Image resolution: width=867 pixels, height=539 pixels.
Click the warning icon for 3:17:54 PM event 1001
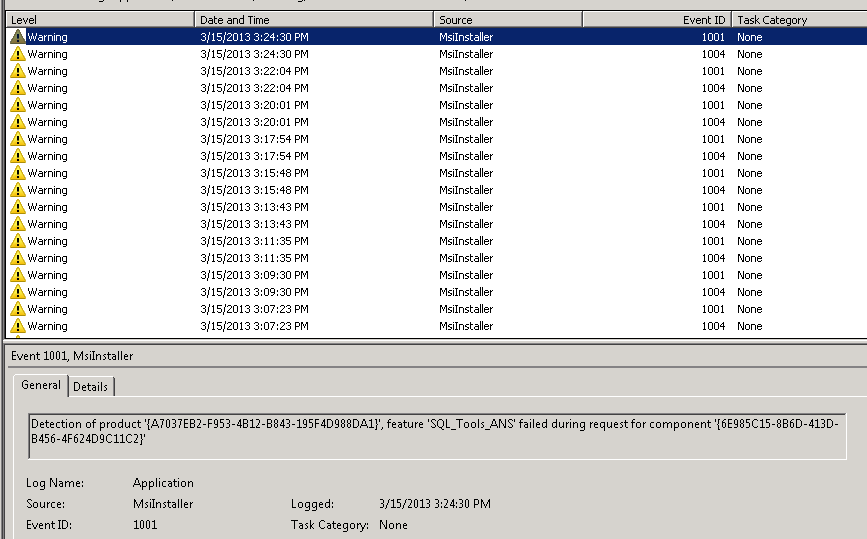point(18,139)
